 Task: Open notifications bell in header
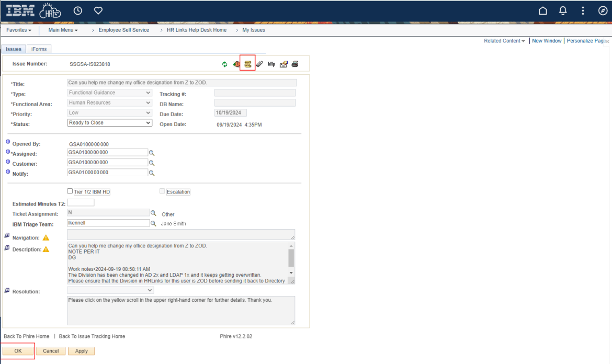tap(563, 11)
